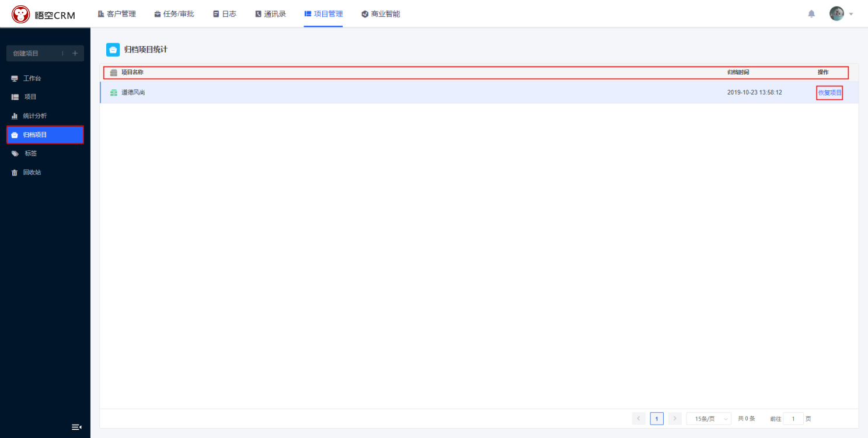This screenshot has width=868, height=438.
Task: Click the archive time 2019-10-23 13:58:12
Action: 755,93
